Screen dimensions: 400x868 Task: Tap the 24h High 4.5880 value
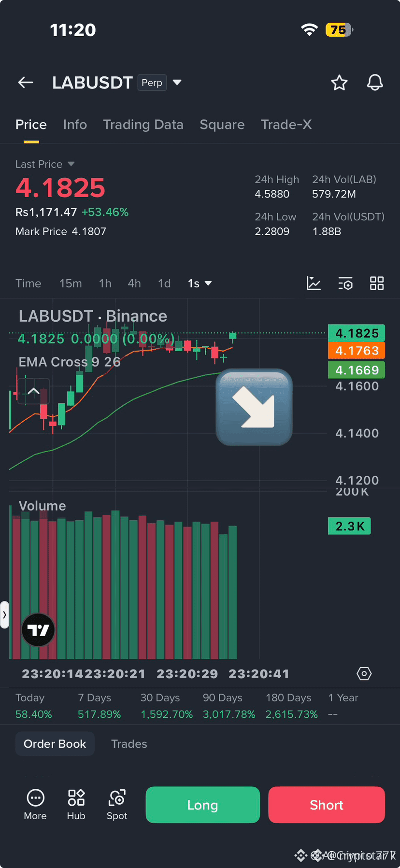[272, 194]
